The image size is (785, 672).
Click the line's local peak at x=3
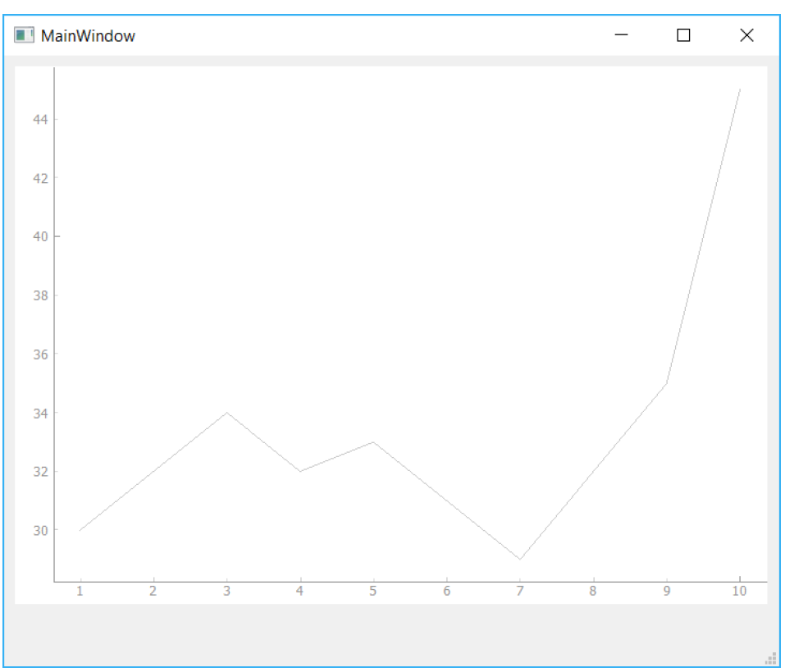(226, 413)
